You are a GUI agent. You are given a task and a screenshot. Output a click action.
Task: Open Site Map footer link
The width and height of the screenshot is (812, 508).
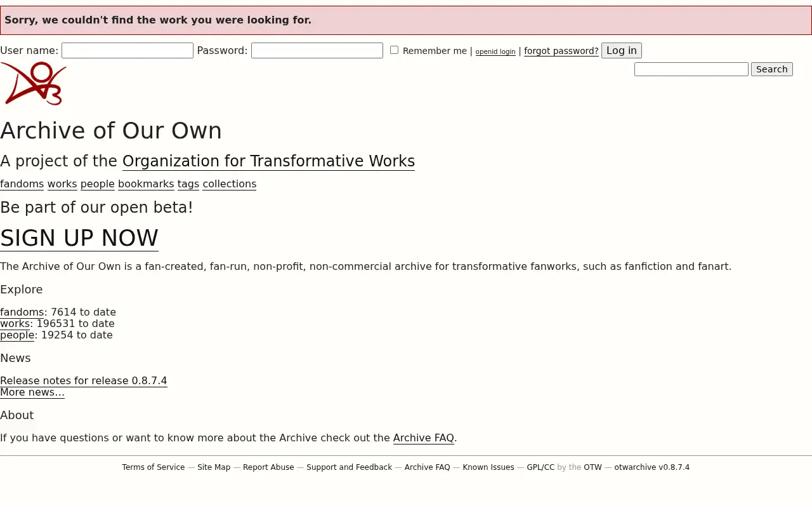tap(214, 467)
